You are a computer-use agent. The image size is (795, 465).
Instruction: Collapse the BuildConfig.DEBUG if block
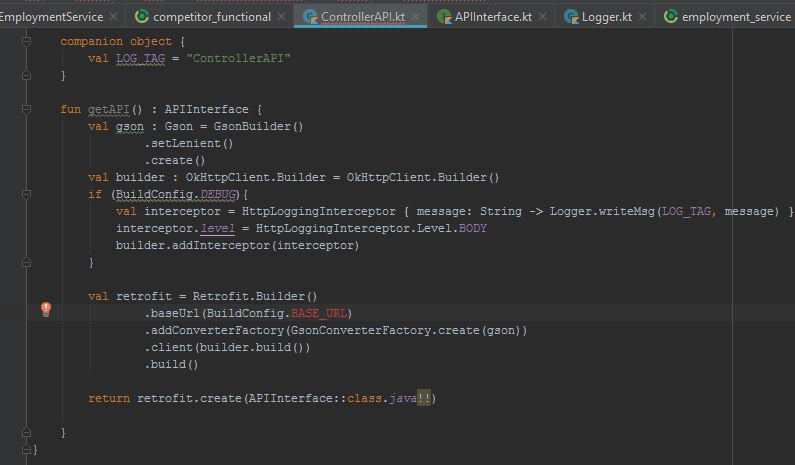click(26, 194)
